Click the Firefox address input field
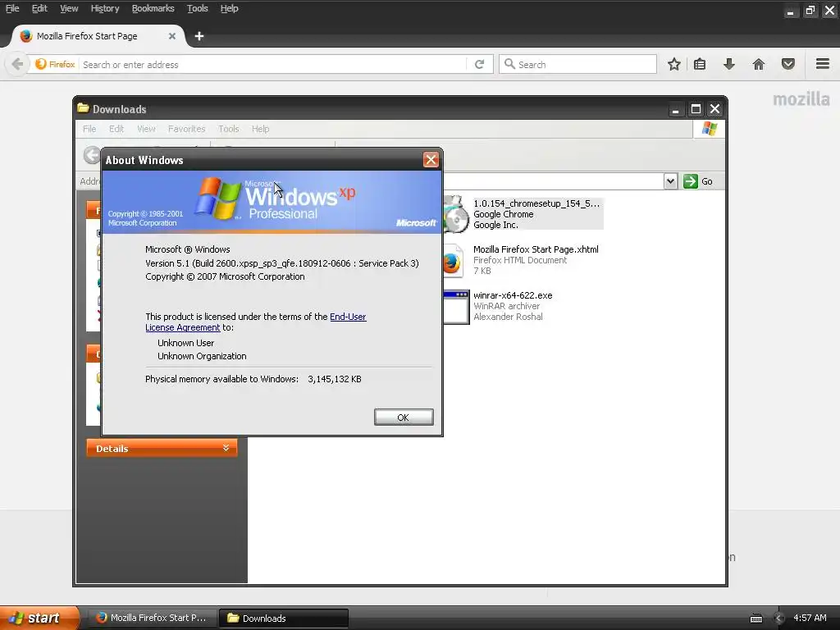This screenshot has width=840, height=630. (x=273, y=64)
